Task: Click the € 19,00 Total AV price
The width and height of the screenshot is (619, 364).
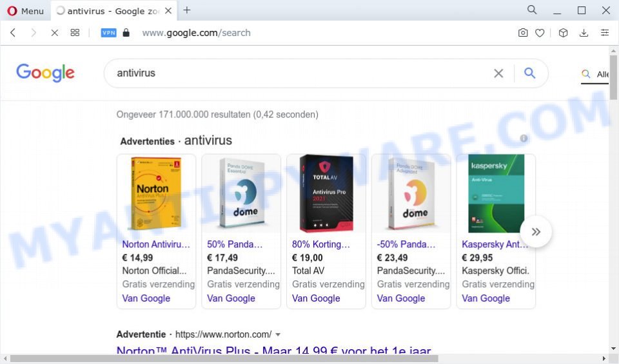Action: point(307,258)
